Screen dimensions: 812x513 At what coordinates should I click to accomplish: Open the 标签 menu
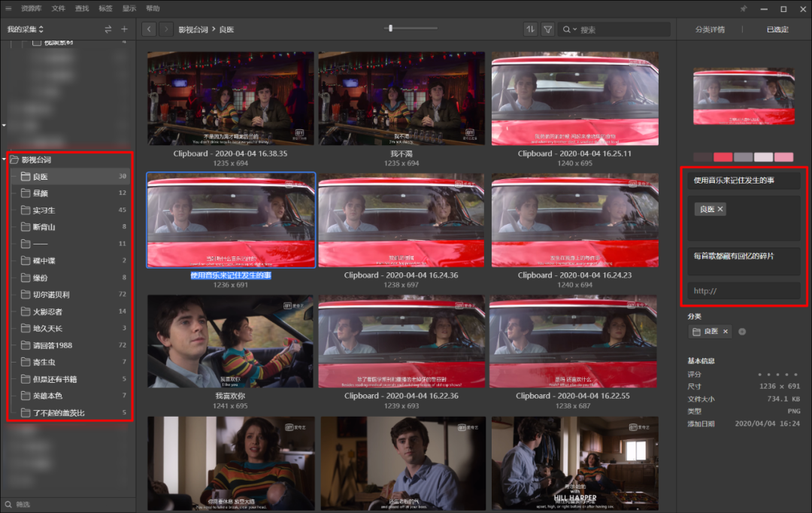(x=106, y=8)
